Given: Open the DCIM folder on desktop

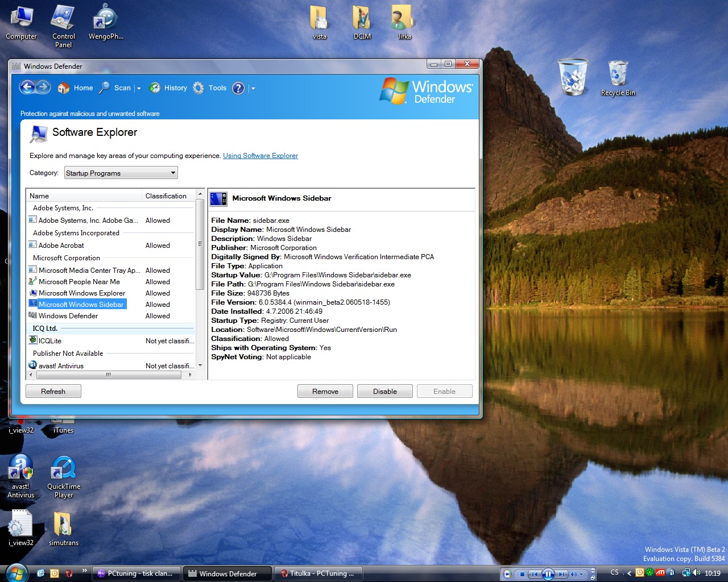Looking at the screenshot, I should pyautogui.click(x=362, y=23).
